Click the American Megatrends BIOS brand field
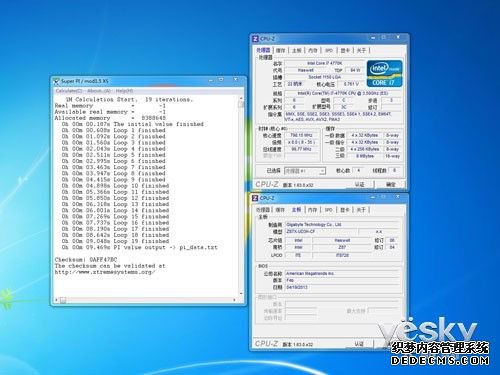 pyautogui.click(x=343, y=273)
